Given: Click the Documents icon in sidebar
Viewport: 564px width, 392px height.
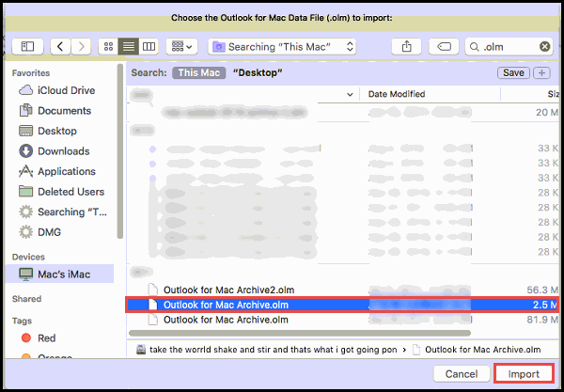Looking at the screenshot, I should [26, 110].
